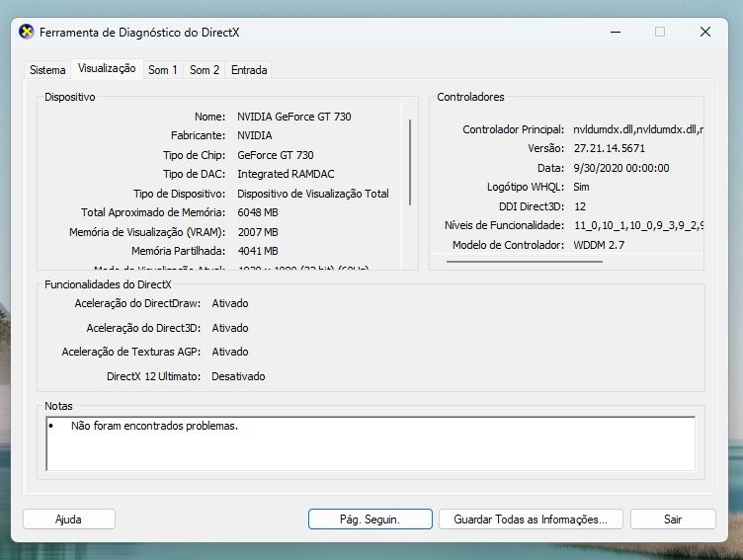Click the Dispositivo panel vertical scrollbar

coord(410,163)
